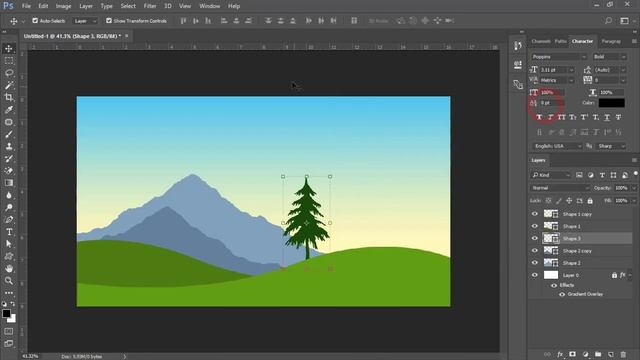Screen dimensions: 640x360
Task: Select the Brush tool
Action: click(9, 134)
